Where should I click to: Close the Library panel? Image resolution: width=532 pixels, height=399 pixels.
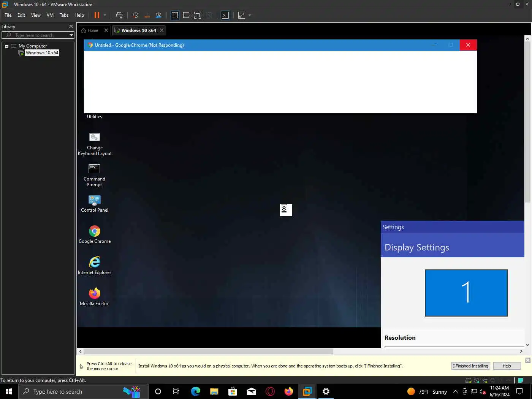[71, 27]
